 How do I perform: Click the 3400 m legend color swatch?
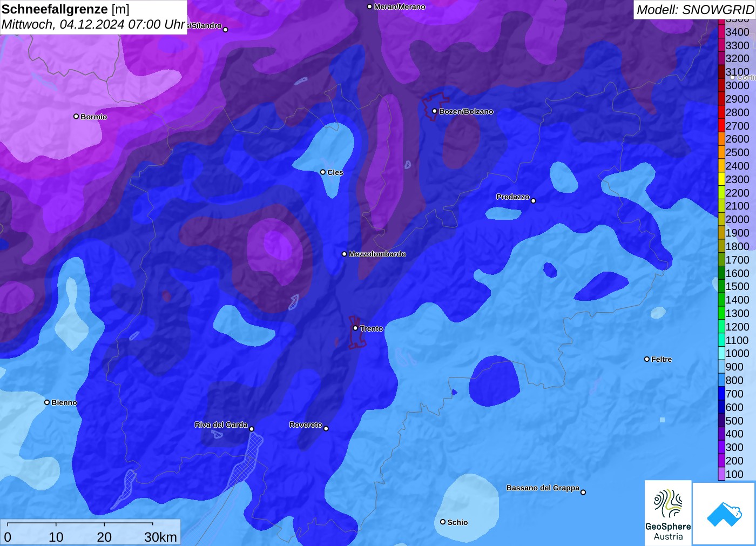click(721, 32)
